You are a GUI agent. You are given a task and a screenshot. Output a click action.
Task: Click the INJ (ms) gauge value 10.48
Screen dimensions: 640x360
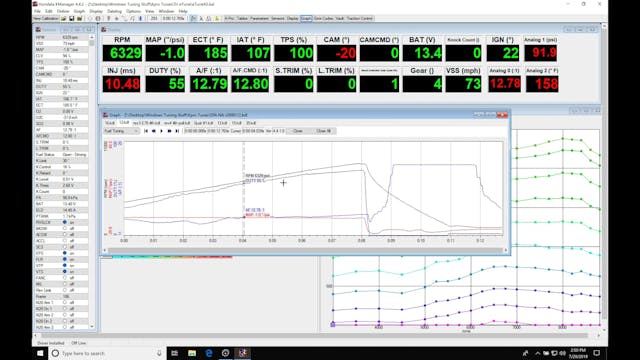pyautogui.click(x=122, y=84)
